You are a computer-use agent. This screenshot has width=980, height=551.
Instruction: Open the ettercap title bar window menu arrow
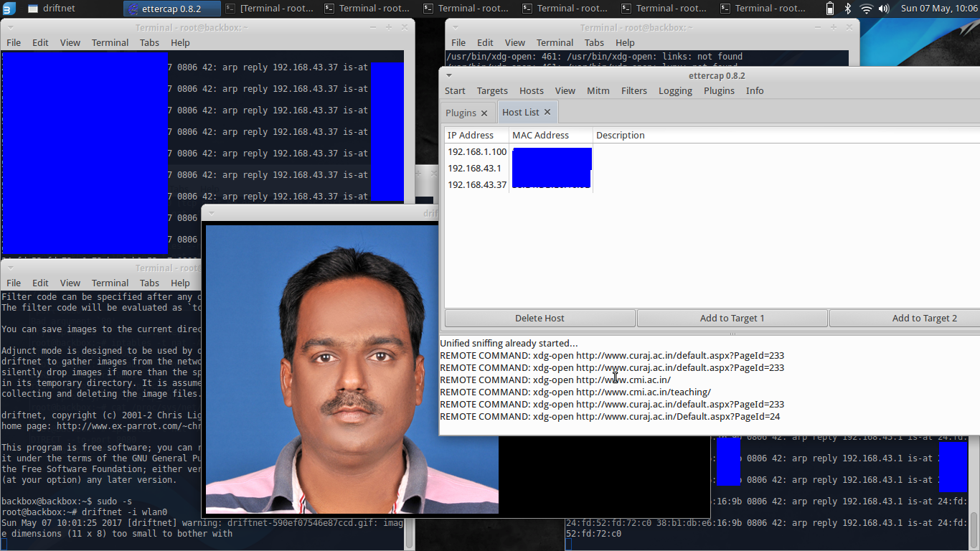(449, 75)
